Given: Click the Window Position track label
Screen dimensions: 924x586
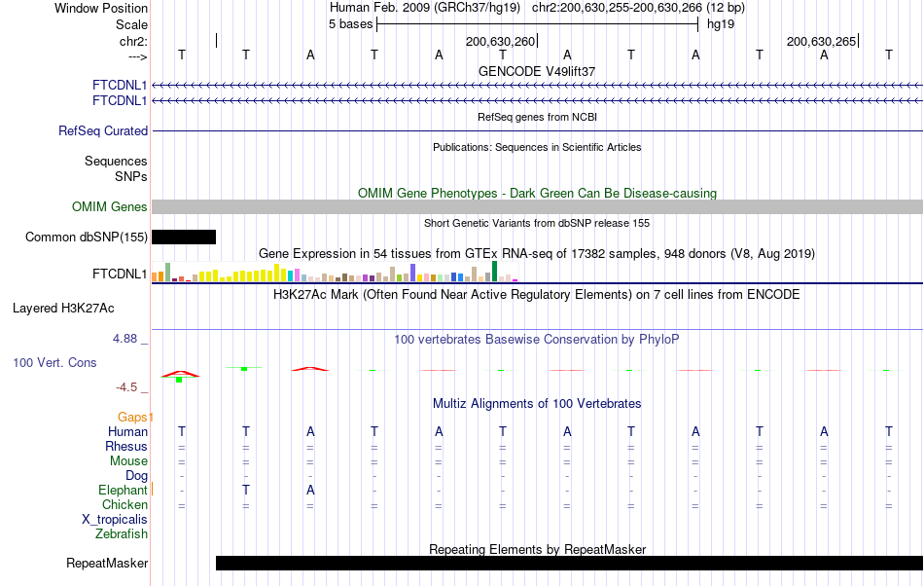Looking at the screenshot, I should pos(101,8).
